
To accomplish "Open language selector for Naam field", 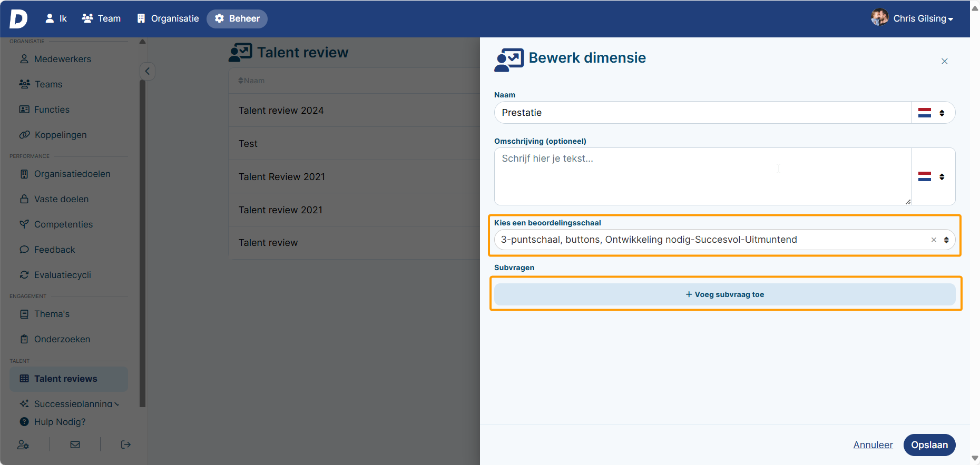I will pyautogui.click(x=933, y=113).
